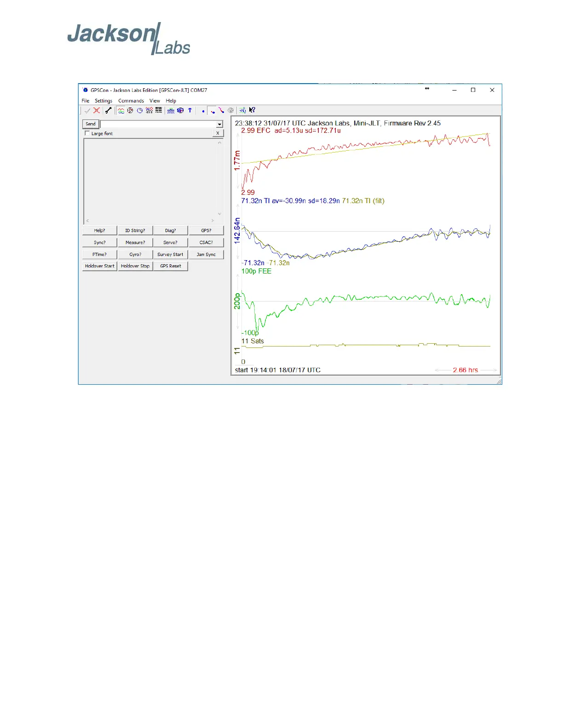
Task: Click the X clear button beside Large font
Action: pyautogui.click(x=218, y=133)
